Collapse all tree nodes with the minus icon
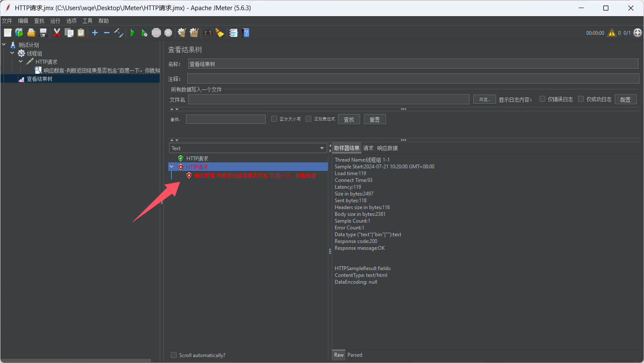 (107, 33)
